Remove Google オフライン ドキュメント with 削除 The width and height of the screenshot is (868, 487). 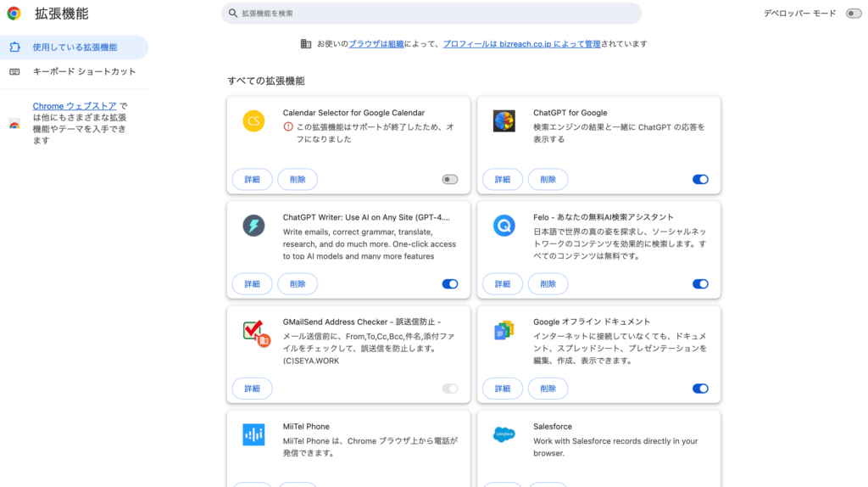click(x=548, y=389)
